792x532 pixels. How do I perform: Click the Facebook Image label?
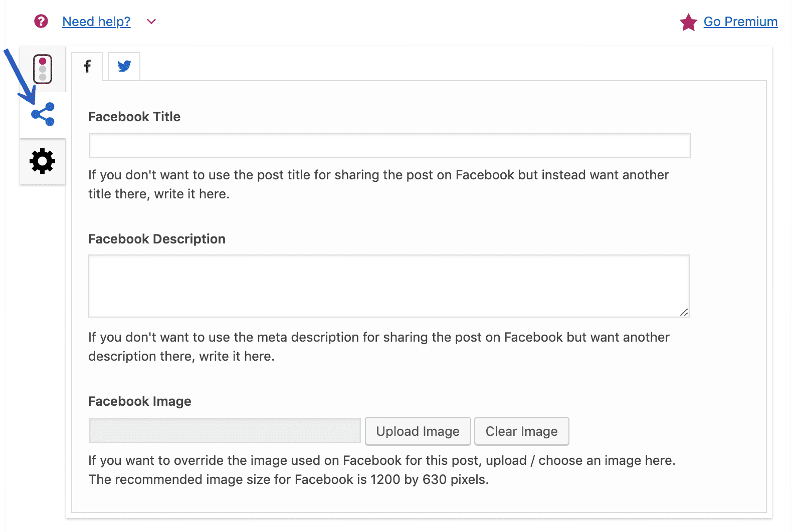click(x=140, y=401)
